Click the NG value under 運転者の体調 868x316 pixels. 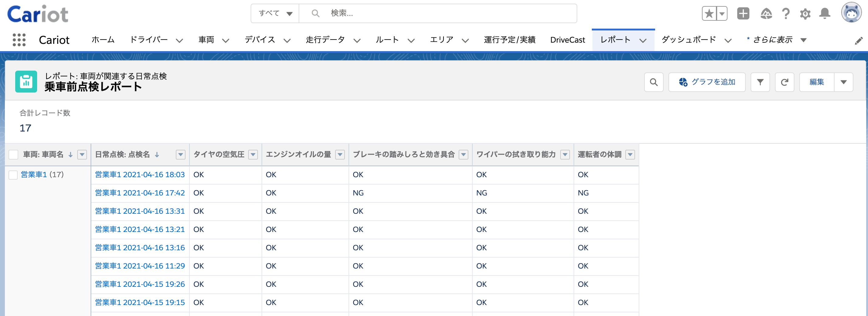583,193
